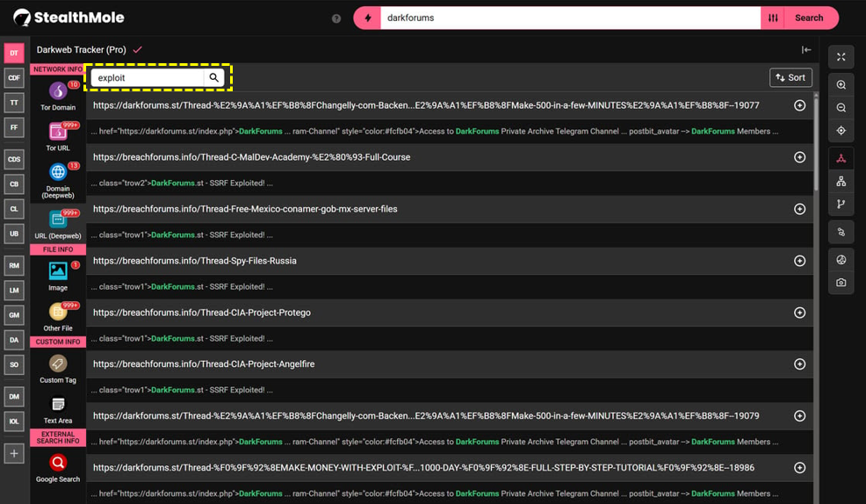Screen dimensions: 866x504
Task: Expand Mexico-conamer-gob-mx-server-files result
Action: tap(800, 209)
